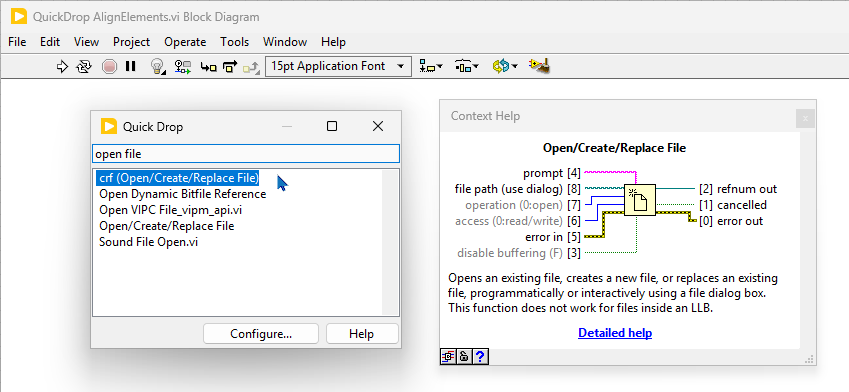Click the Step Into icon

pyautogui.click(x=208, y=67)
